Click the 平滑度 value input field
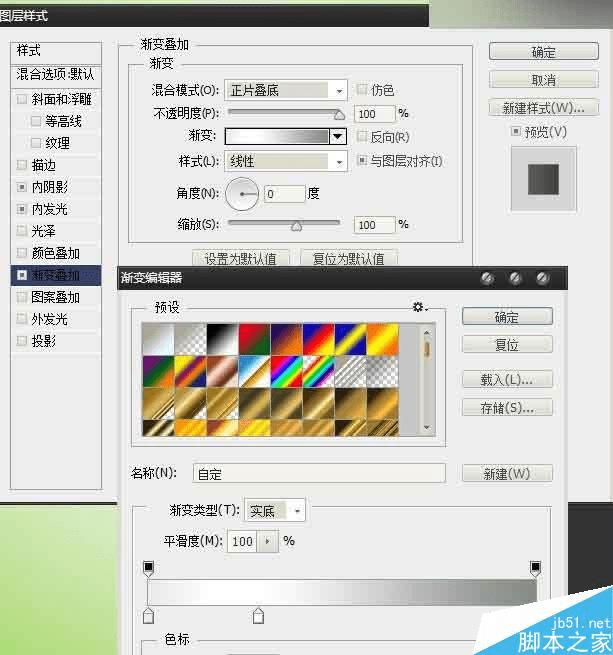Screen dimensions: 613x655 242,541
